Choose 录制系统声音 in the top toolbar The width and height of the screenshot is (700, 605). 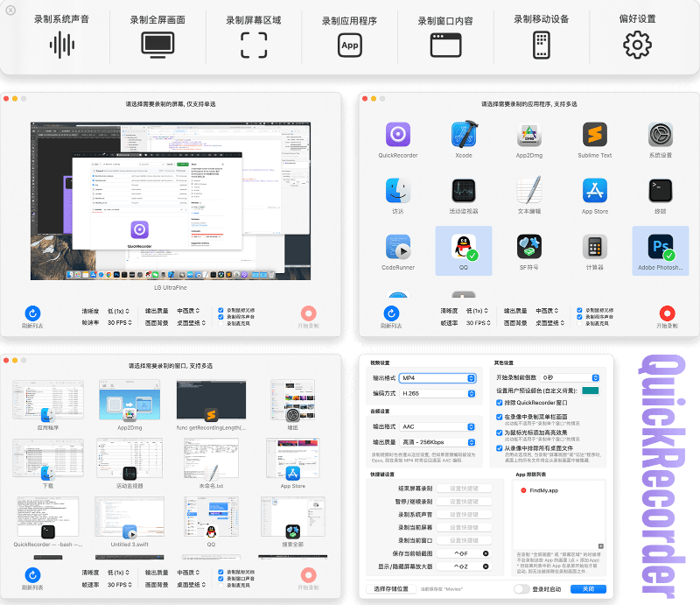pyautogui.click(x=61, y=37)
